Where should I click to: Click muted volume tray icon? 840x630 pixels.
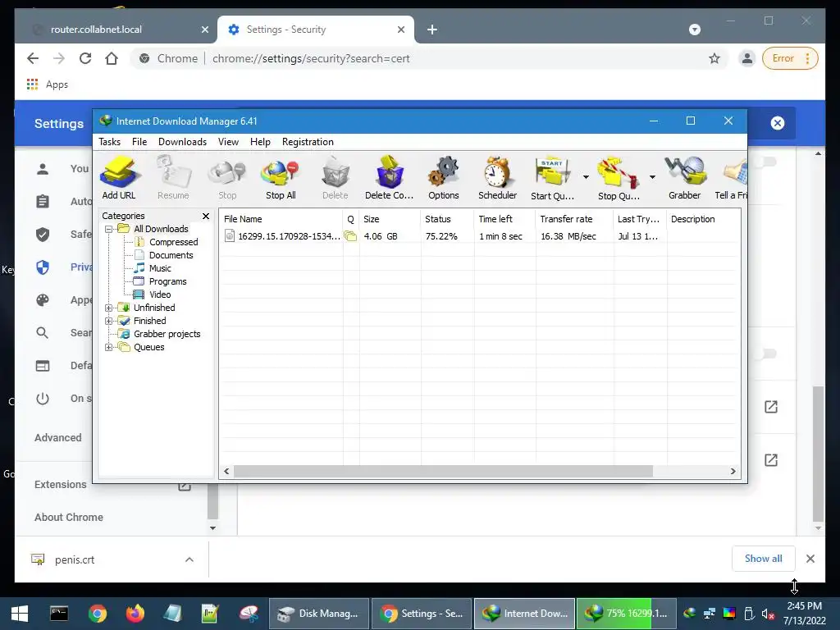[768, 614]
